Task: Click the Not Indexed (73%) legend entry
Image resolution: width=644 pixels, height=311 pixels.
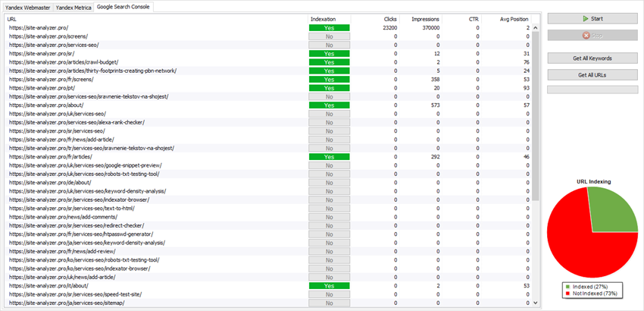Action: pos(591,294)
